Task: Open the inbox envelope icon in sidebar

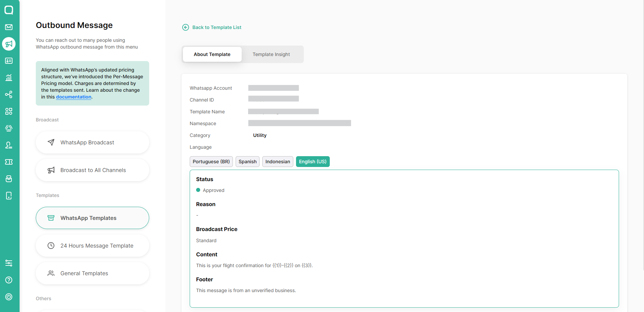Action: click(x=9, y=27)
